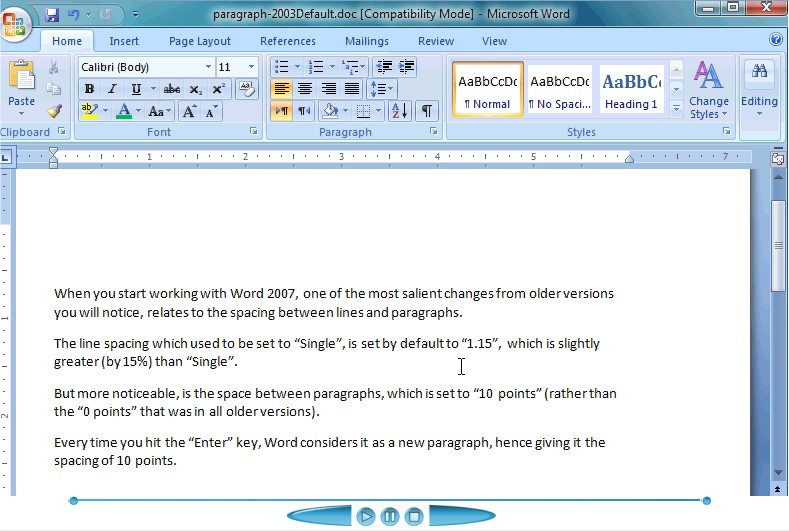The image size is (789, 531).
Task: Open the font size 11 dropdown
Action: click(251, 67)
